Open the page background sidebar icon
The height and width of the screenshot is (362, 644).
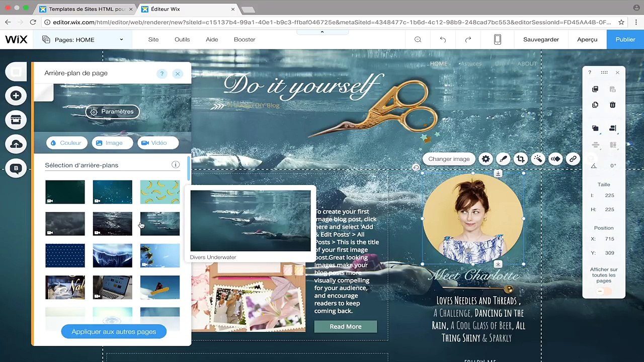16,72
